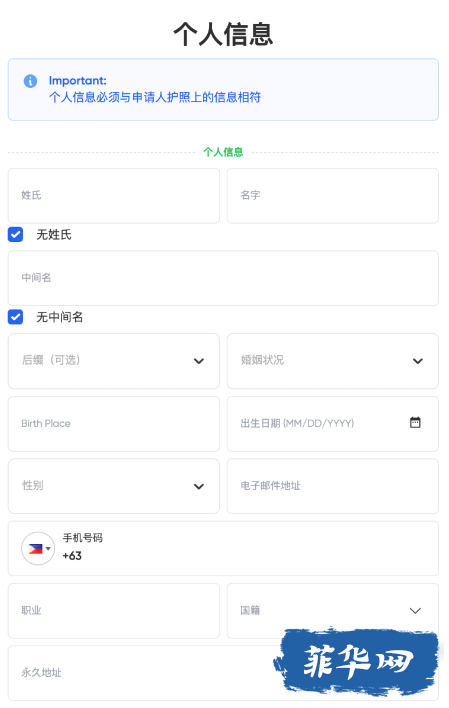The height and width of the screenshot is (708, 449).
Task: Focus the 电子邮件地址 field
Action: tap(333, 486)
